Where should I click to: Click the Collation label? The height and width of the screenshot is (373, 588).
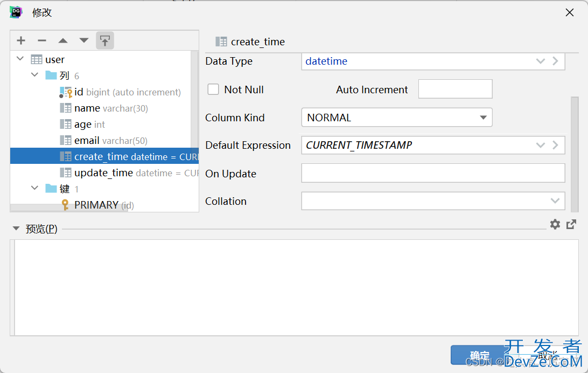(226, 201)
